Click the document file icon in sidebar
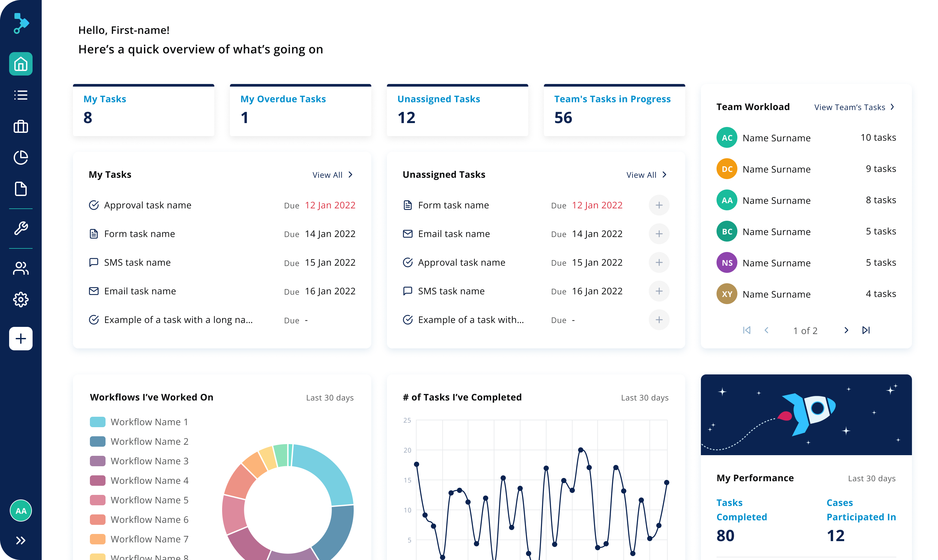The width and height of the screenshot is (938, 560). pos(21,189)
